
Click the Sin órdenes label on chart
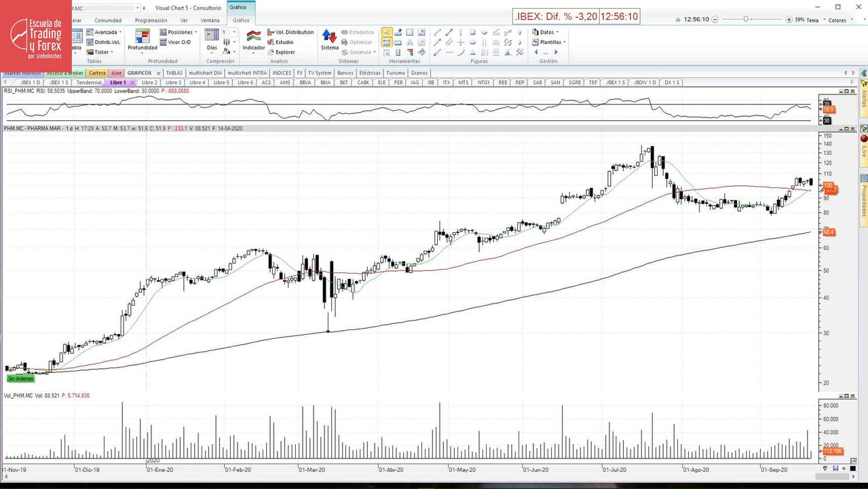[20, 378]
